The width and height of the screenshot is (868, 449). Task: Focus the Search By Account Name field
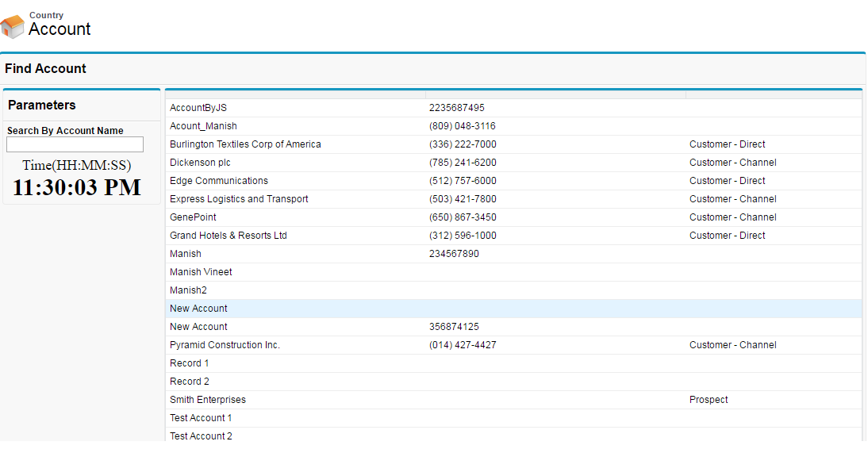point(75,144)
